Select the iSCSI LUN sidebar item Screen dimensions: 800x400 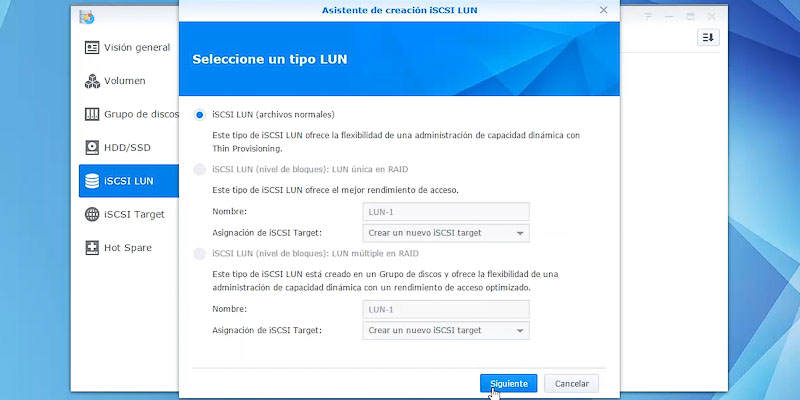129,181
